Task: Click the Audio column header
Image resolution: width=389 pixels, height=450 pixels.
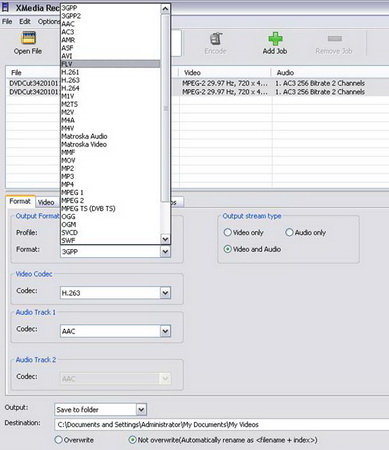Action: [x=330, y=73]
